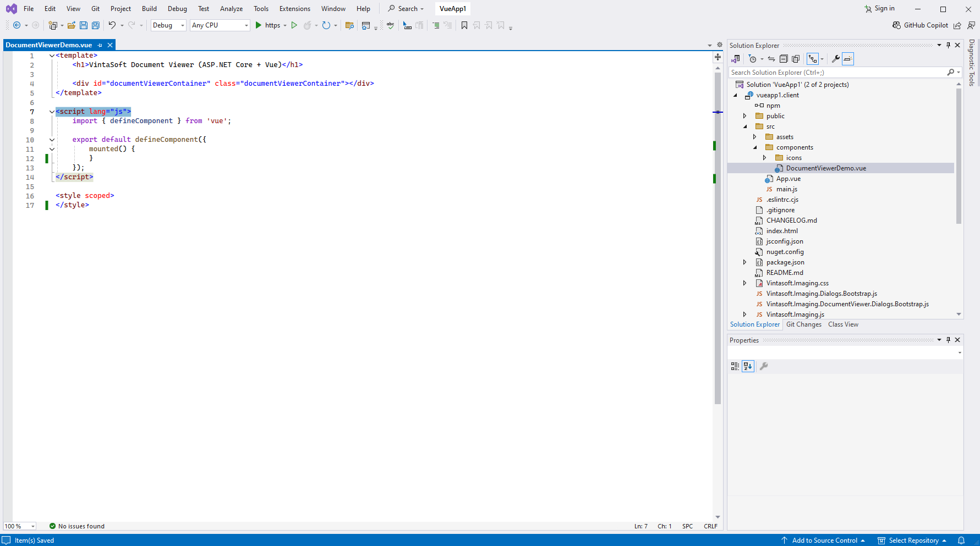980x546 pixels.
Task: Open file using the folder icon
Action: click(x=72, y=25)
